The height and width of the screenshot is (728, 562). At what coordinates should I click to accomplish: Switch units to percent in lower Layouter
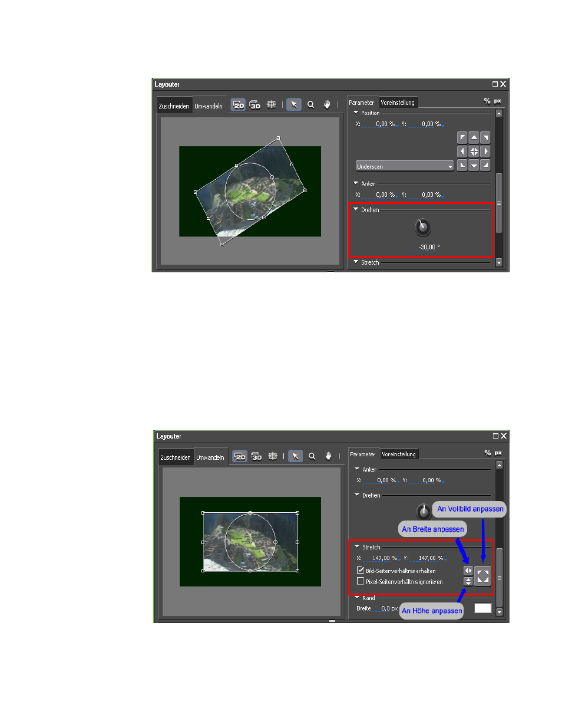tap(488, 453)
